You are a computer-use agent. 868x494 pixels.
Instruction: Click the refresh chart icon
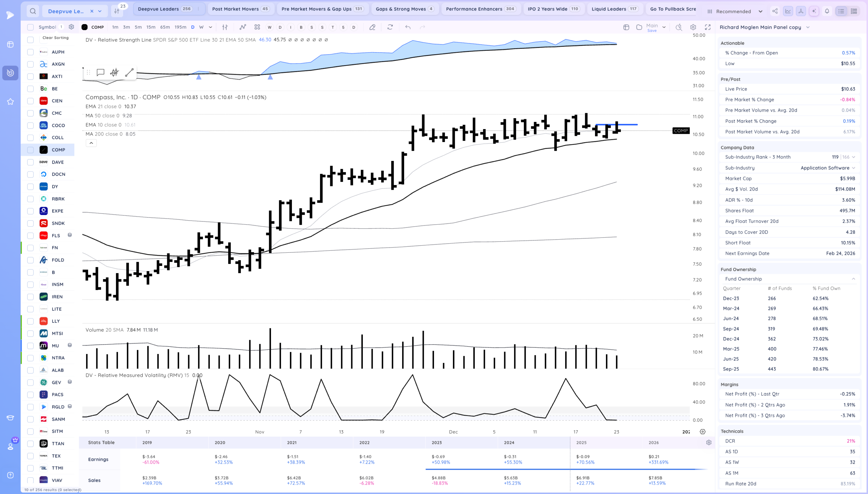[390, 27]
